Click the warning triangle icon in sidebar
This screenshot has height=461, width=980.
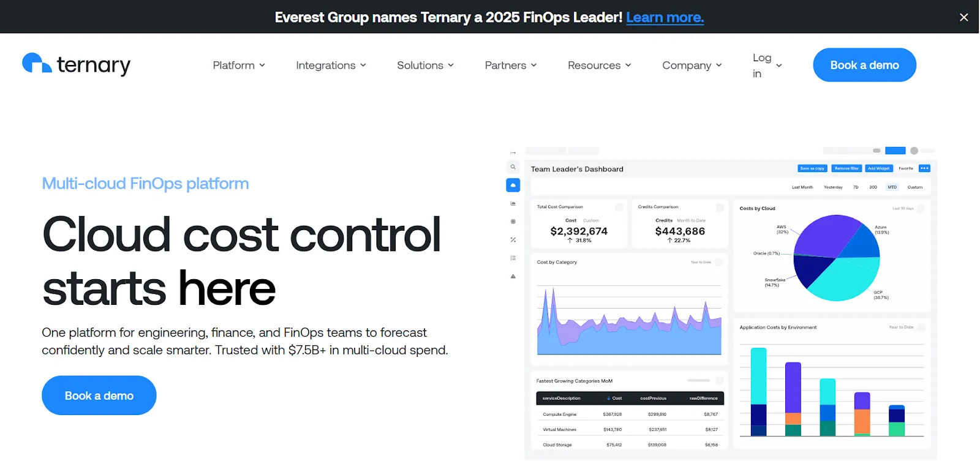(513, 276)
